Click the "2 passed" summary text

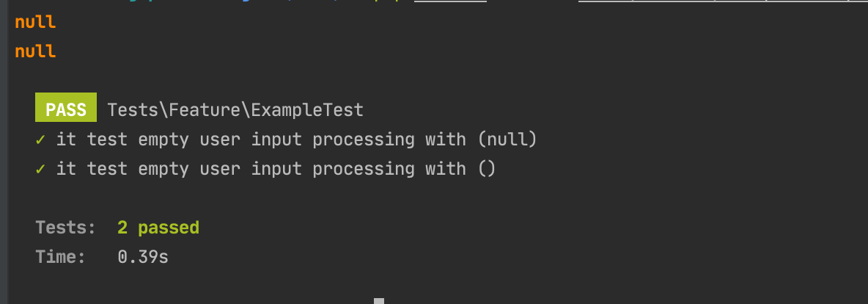(x=158, y=228)
